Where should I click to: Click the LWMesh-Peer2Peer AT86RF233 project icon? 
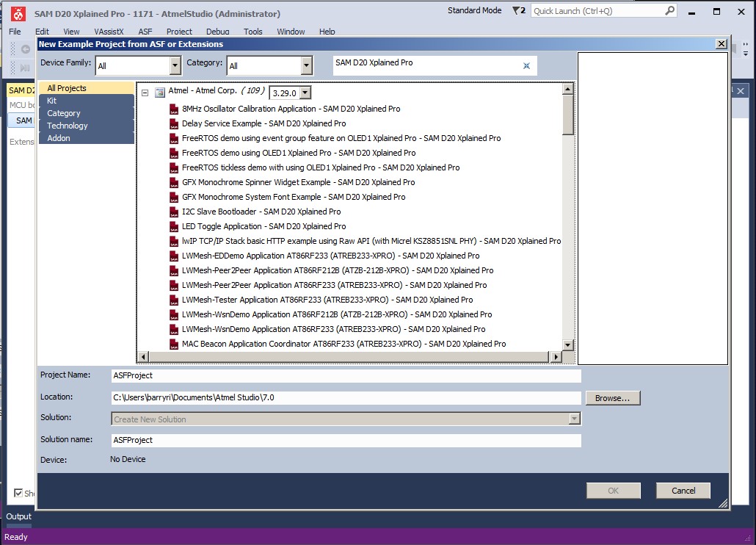(x=174, y=286)
